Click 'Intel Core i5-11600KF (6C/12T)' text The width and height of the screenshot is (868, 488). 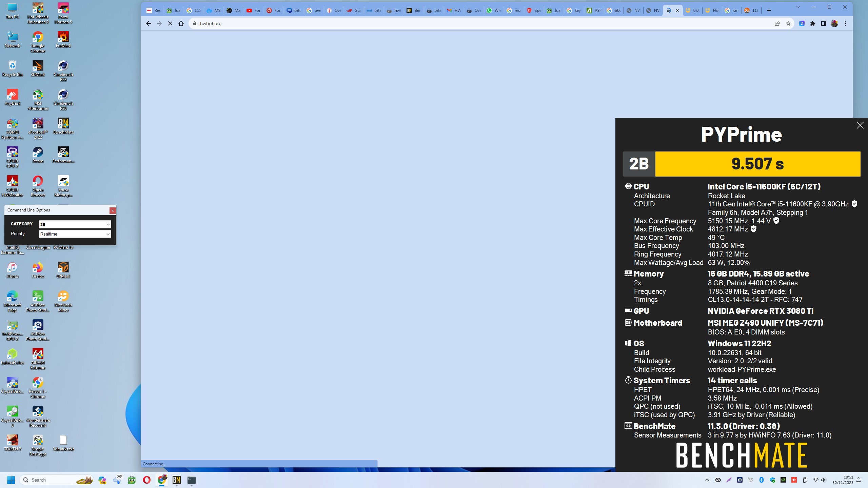click(764, 187)
